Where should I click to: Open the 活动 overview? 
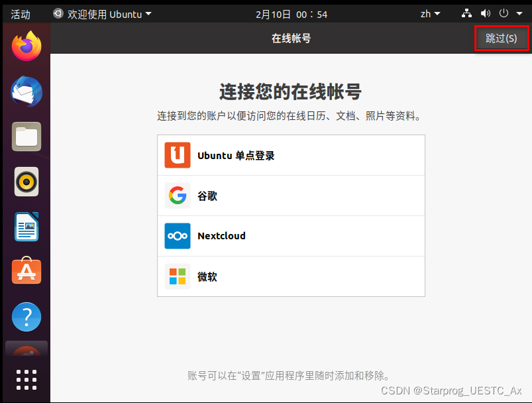coord(22,13)
